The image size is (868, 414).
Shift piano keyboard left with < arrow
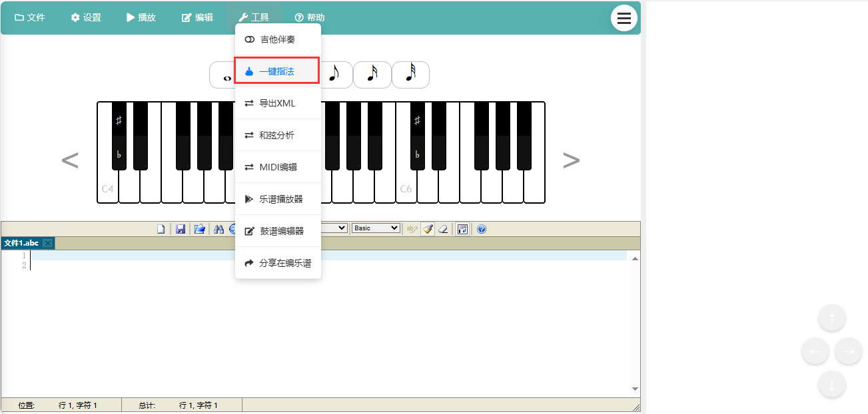(70, 160)
